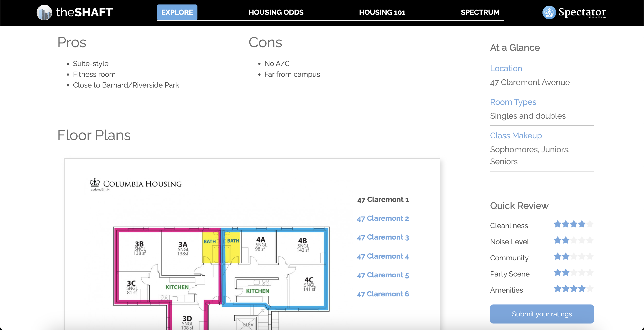Navigate to the Spectrum section

tap(480, 12)
